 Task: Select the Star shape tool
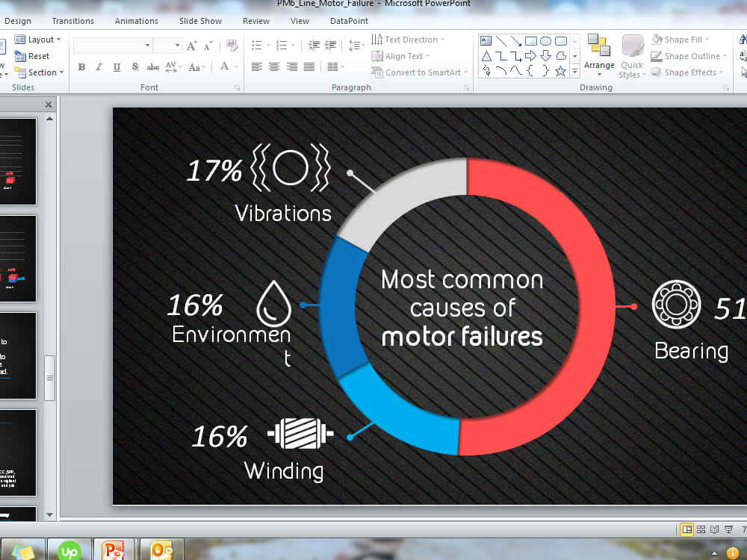560,71
